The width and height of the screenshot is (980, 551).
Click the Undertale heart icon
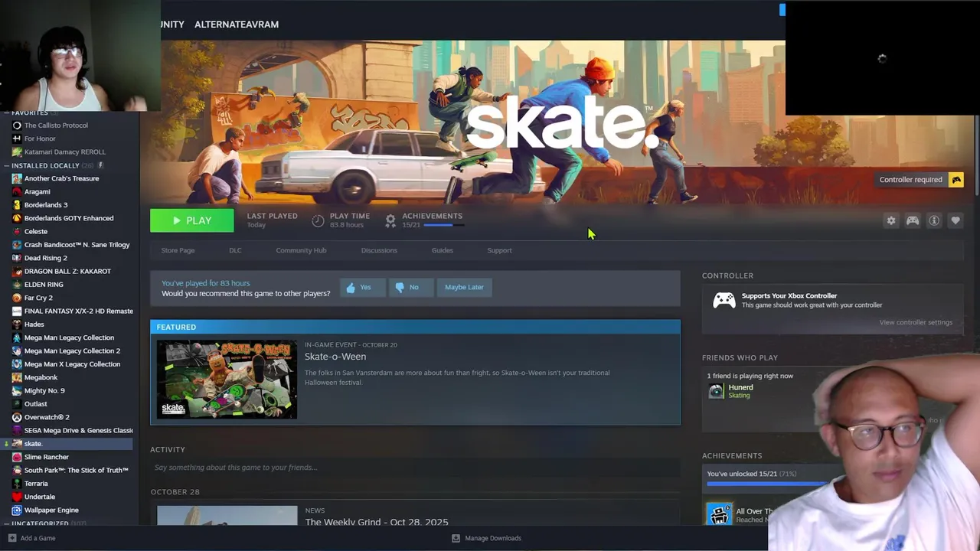coord(17,497)
